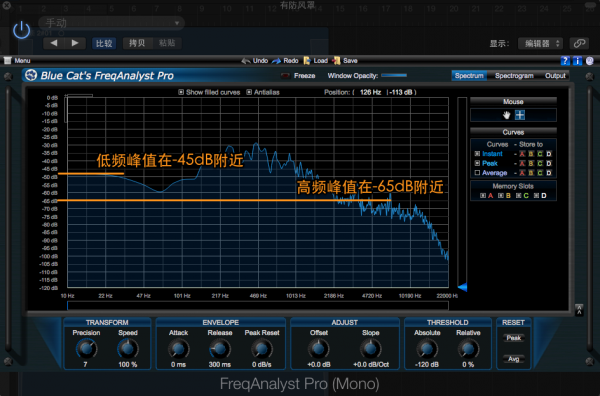The image size is (600, 396).
Task: Open the Menu dropdown
Action: coord(17,60)
